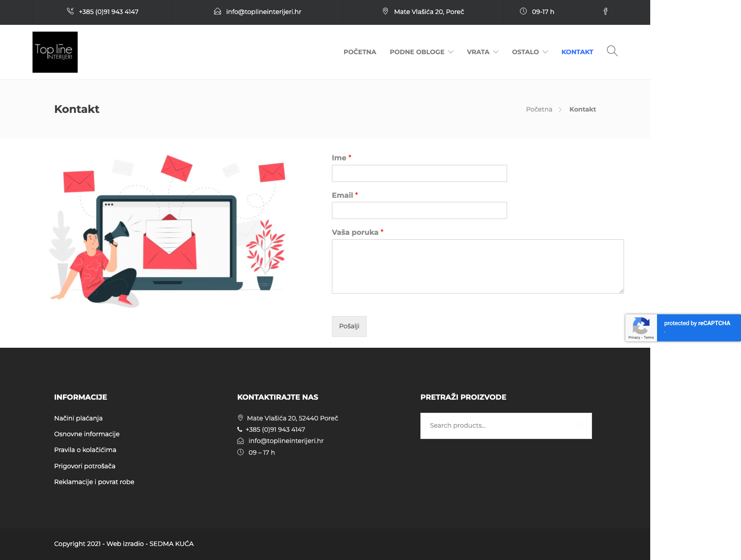
Task: Visit the Facebook icon in top bar
Action: pos(606,12)
